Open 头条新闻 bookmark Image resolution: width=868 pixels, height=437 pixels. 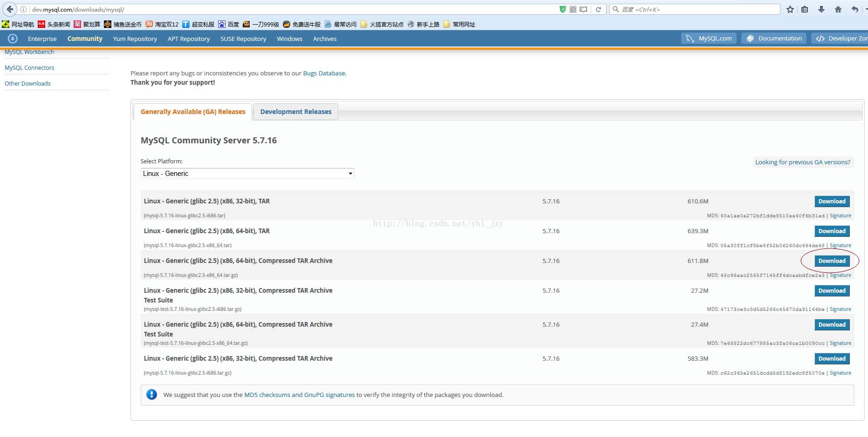(54, 24)
